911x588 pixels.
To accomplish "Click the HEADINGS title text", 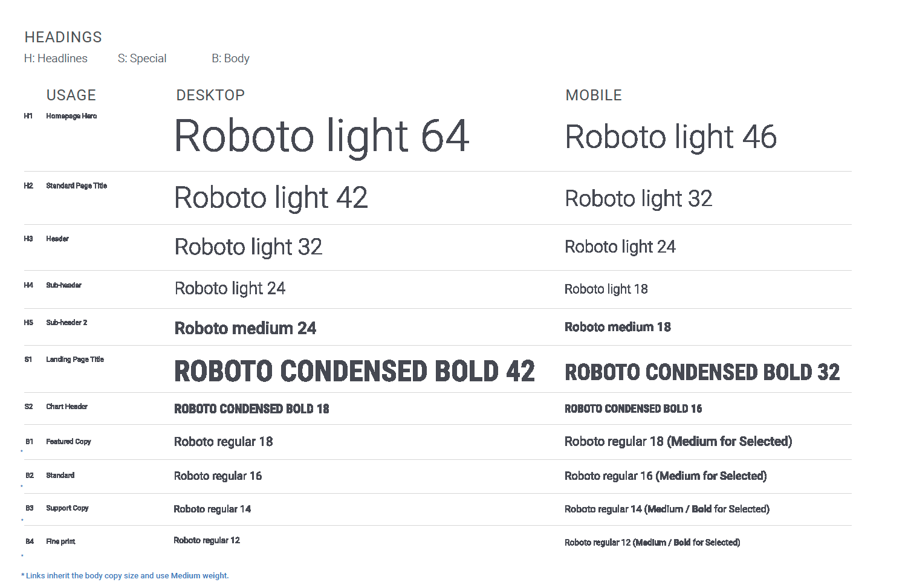I will pos(63,37).
